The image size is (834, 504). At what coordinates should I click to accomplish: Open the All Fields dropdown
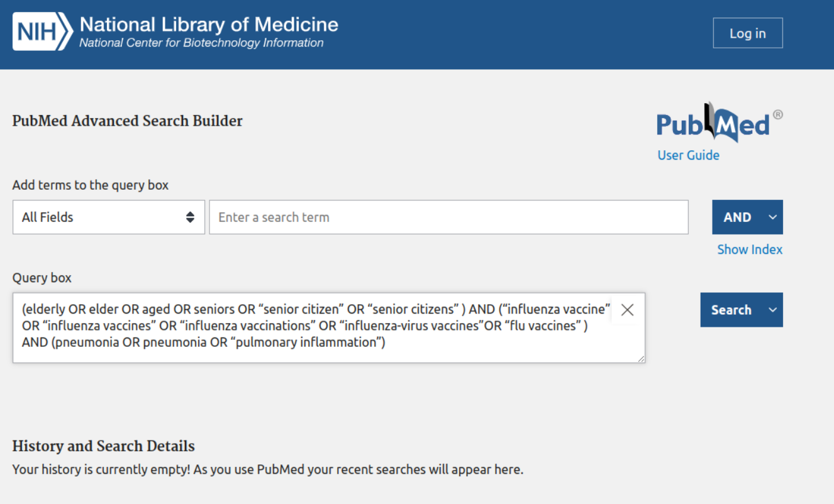(109, 217)
